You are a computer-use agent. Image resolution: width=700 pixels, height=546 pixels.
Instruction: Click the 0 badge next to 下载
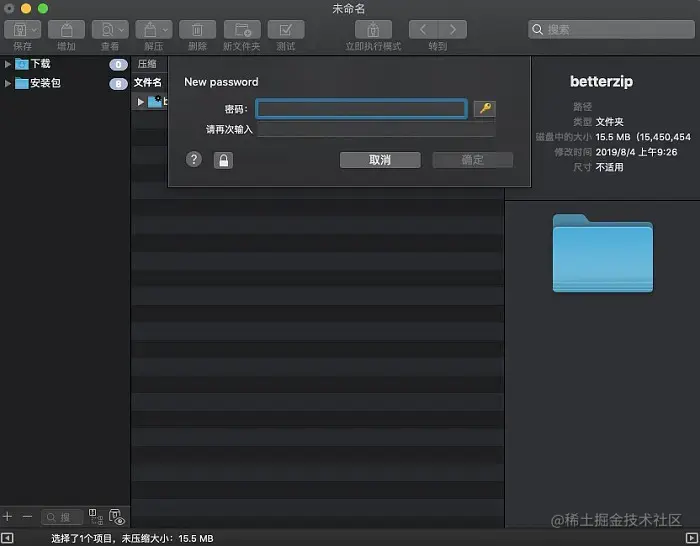[118, 65]
